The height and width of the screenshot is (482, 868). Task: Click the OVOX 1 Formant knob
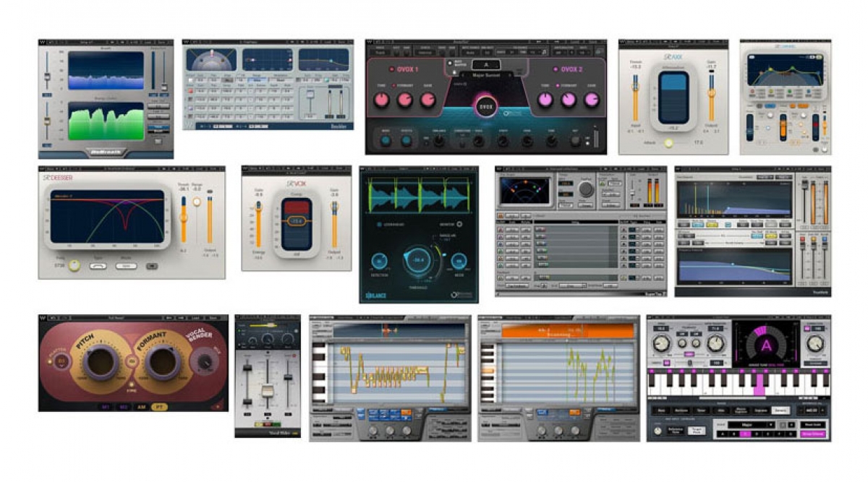tap(405, 100)
